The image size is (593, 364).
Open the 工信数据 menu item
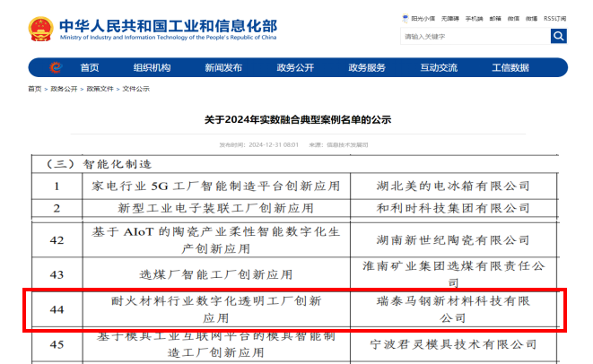pos(510,68)
